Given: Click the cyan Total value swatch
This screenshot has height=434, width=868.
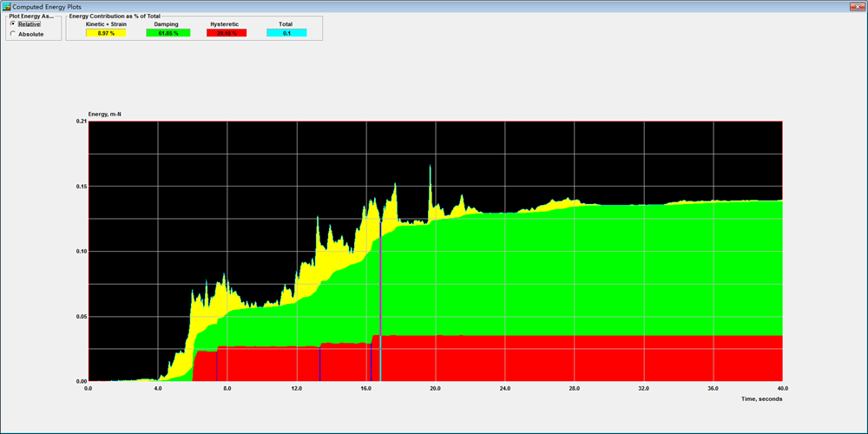Looking at the screenshot, I should [x=286, y=33].
